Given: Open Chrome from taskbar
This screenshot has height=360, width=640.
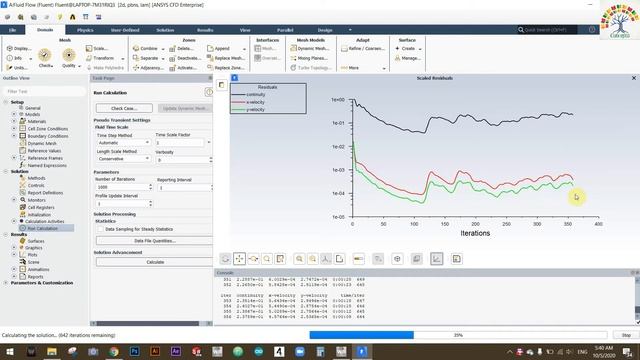Looking at the screenshot, I should tap(114, 351).
